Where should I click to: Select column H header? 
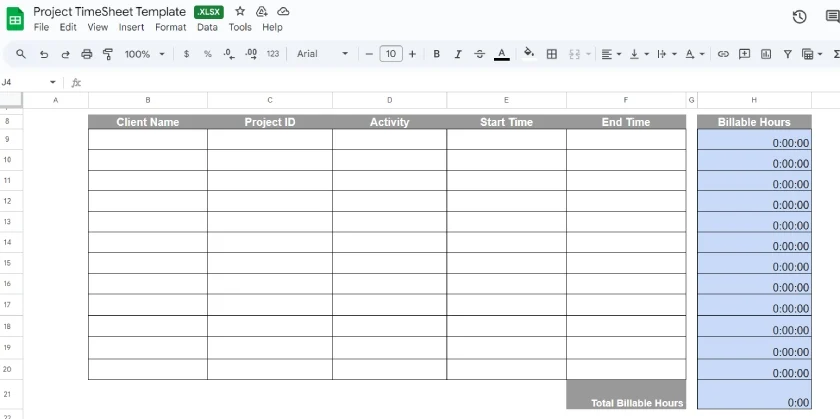pos(754,100)
